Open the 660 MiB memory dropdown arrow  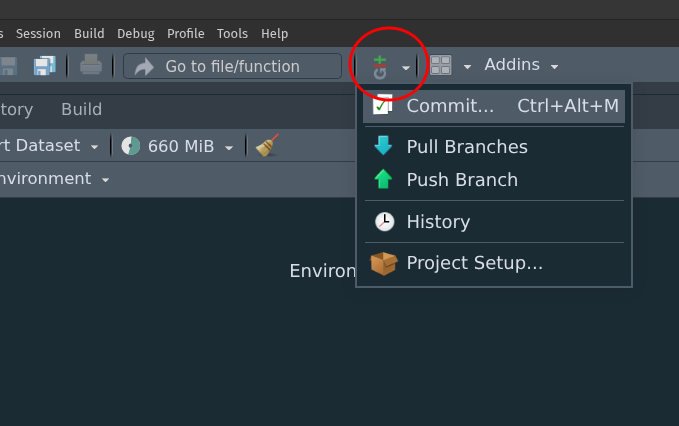click(x=229, y=147)
